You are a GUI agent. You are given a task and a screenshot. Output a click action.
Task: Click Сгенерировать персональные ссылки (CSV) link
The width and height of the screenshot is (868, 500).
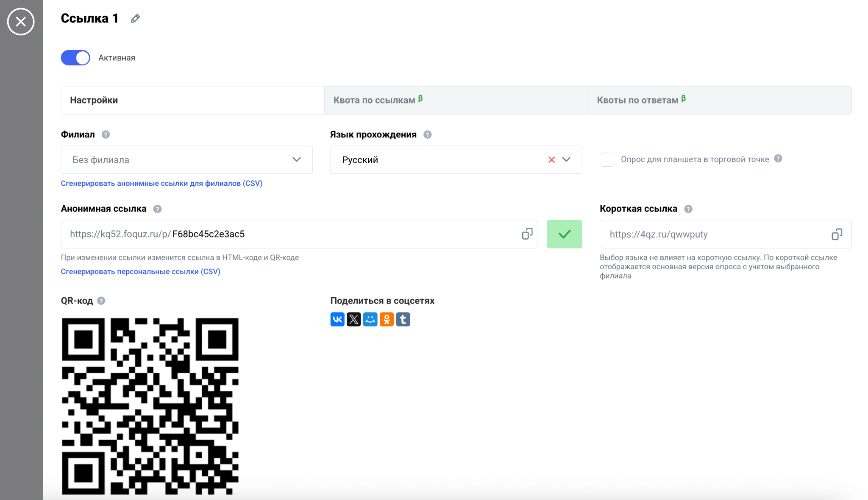(140, 271)
